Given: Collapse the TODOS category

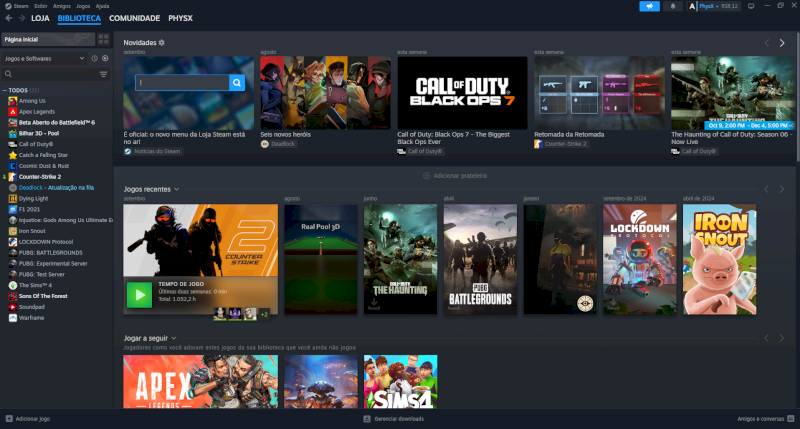Looking at the screenshot, I should point(5,90).
